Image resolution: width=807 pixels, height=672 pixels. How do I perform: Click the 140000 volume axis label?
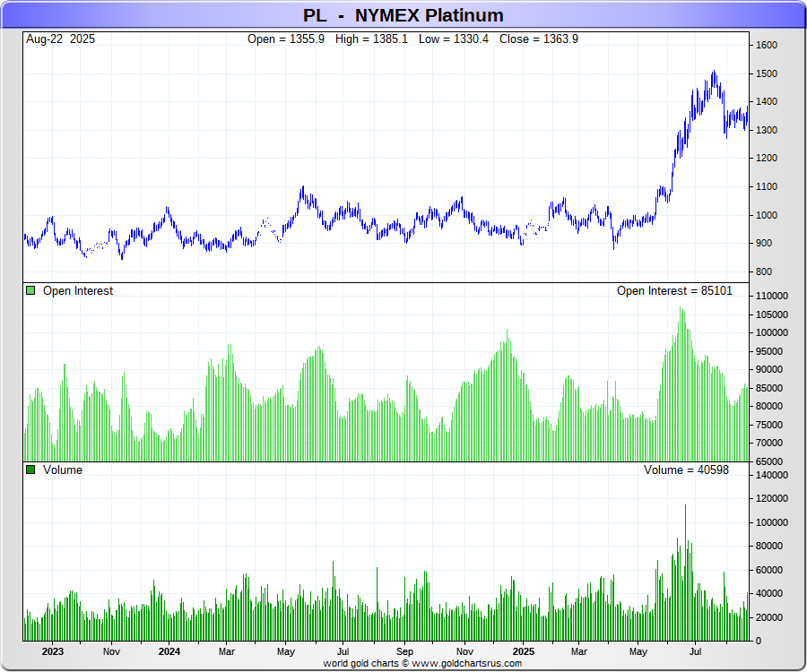pos(771,475)
